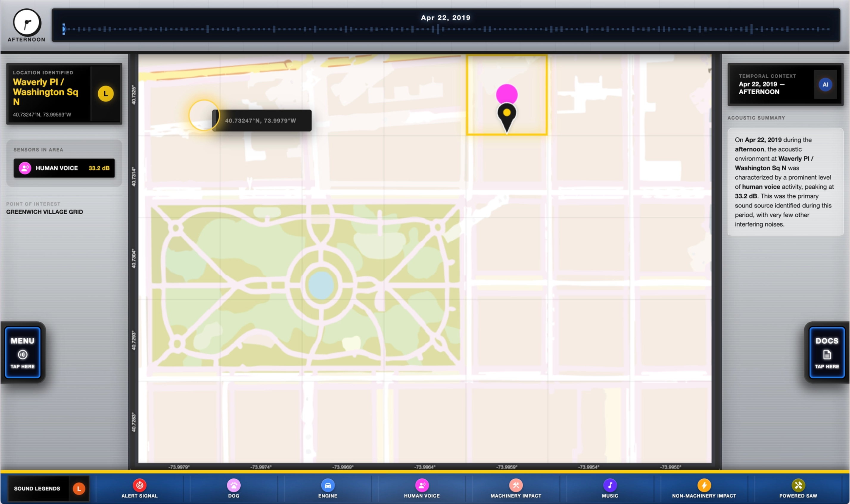The width and height of the screenshot is (850, 504).
Task: Click the magenta human voice map marker
Action: 506,94
